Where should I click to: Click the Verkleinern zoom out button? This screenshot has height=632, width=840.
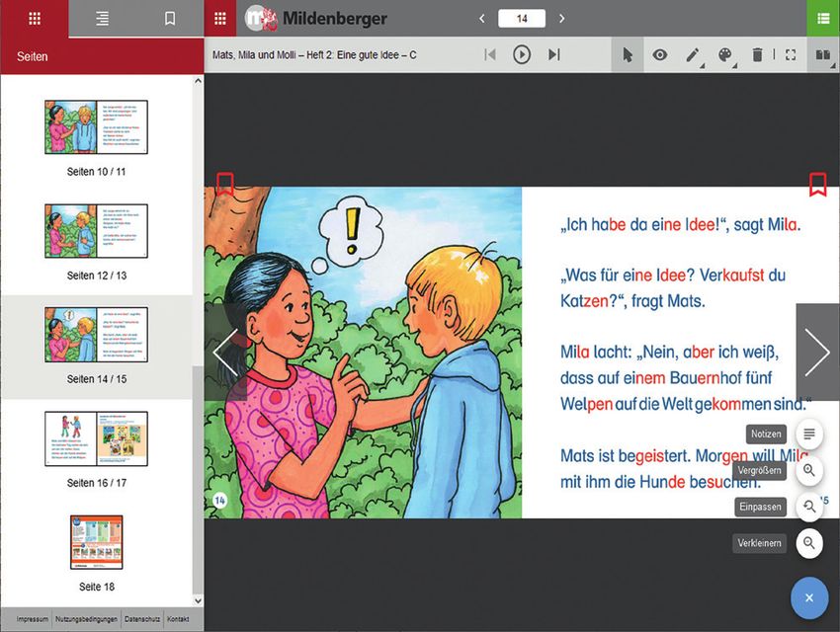point(809,543)
